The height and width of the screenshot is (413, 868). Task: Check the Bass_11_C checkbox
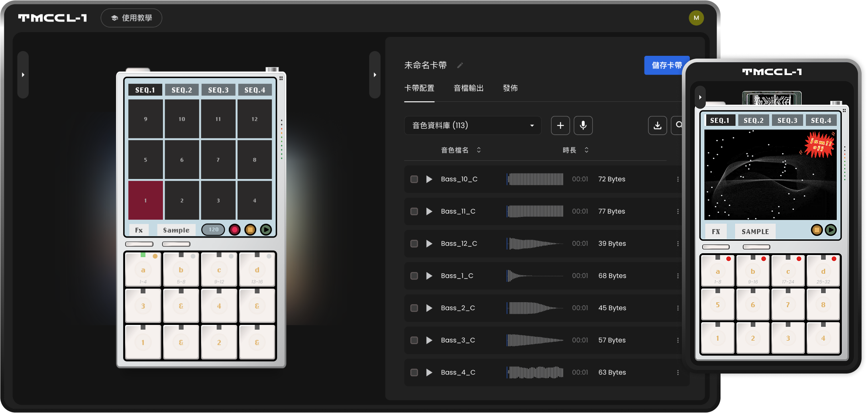[414, 212]
